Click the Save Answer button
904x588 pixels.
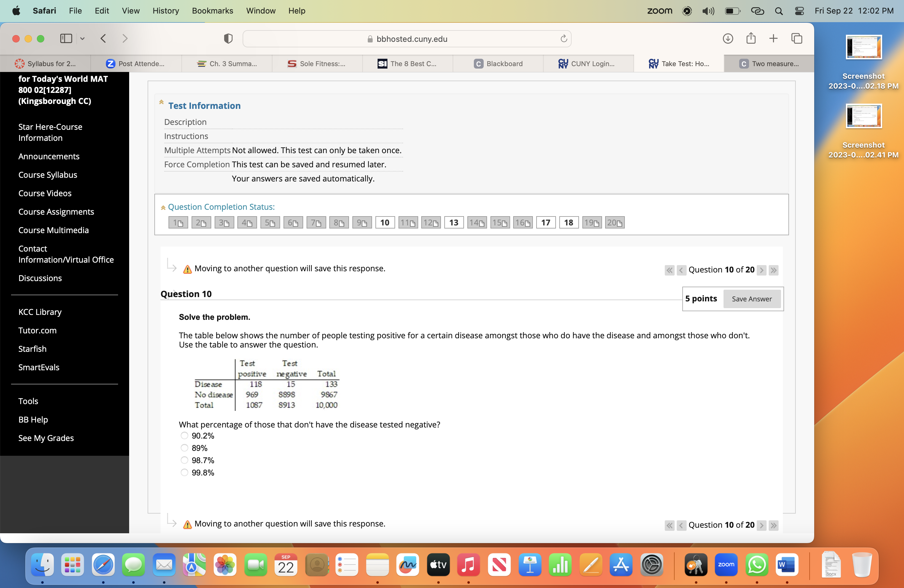click(x=752, y=299)
